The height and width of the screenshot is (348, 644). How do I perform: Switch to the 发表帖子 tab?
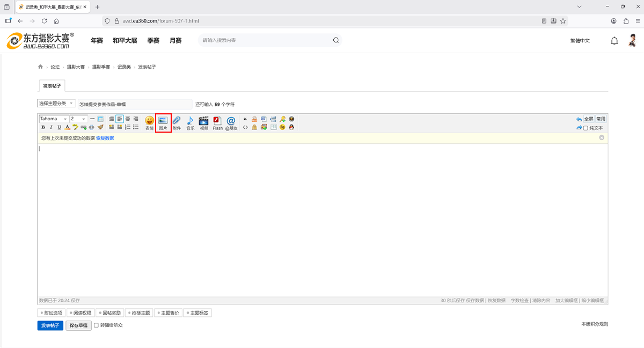[52, 85]
